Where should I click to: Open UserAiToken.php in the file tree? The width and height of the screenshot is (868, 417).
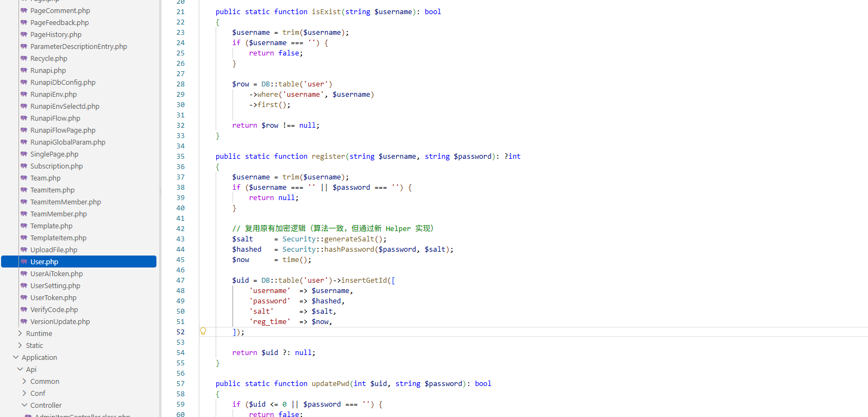[x=56, y=273]
